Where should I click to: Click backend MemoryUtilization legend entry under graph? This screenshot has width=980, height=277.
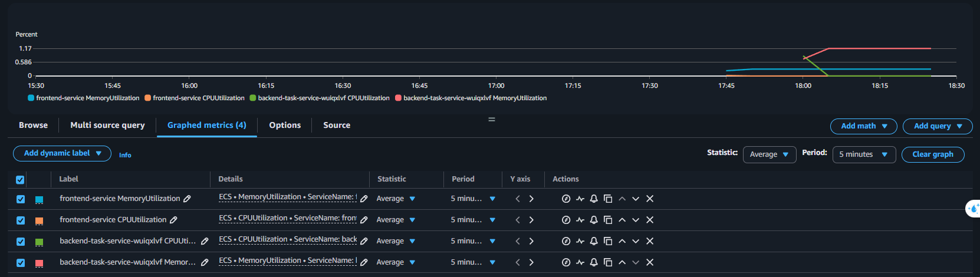click(471, 98)
